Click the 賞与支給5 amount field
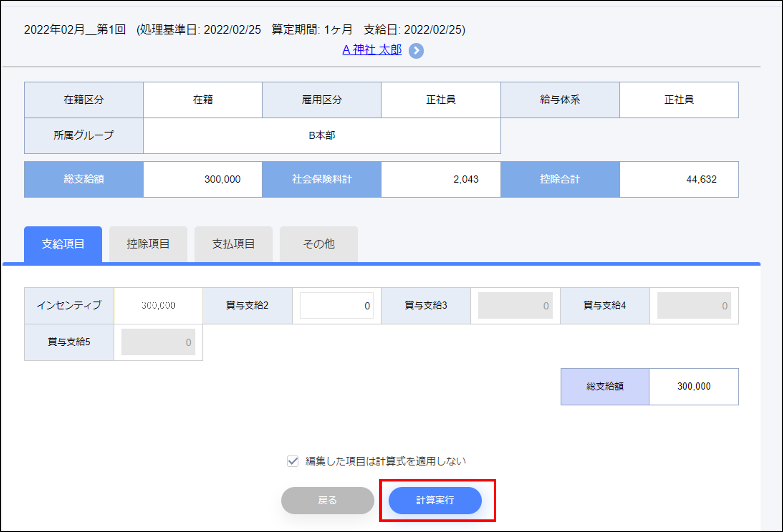This screenshot has height=532, width=783. pyautogui.click(x=158, y=342)
